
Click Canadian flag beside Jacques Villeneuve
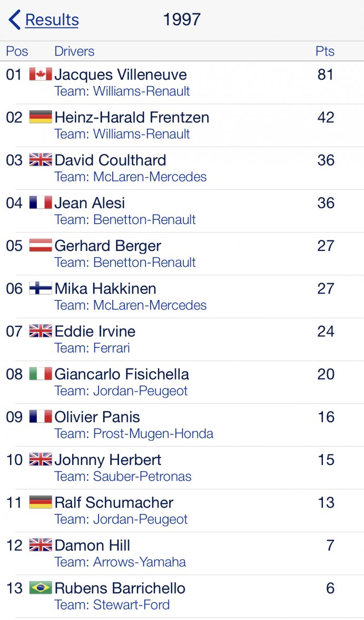[41, 74]
